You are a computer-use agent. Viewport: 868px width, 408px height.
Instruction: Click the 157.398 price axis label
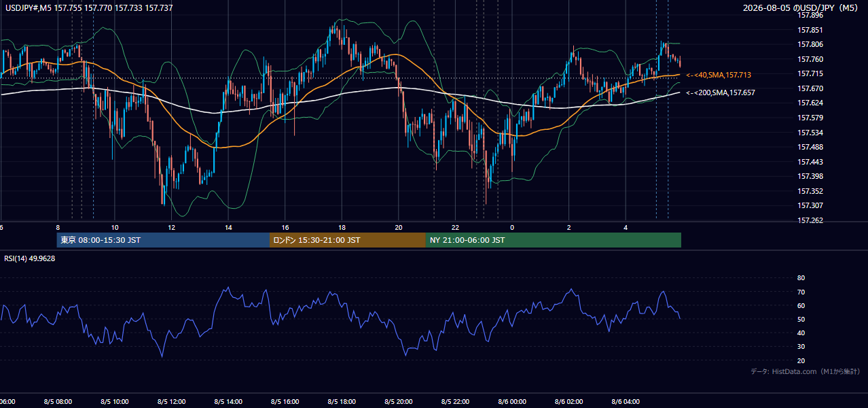coord(810,177)
